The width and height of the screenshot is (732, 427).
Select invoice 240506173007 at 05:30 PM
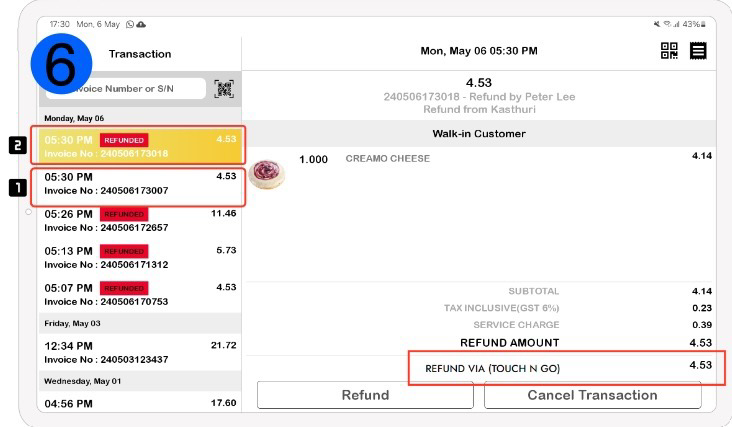(x=139, y=183)
